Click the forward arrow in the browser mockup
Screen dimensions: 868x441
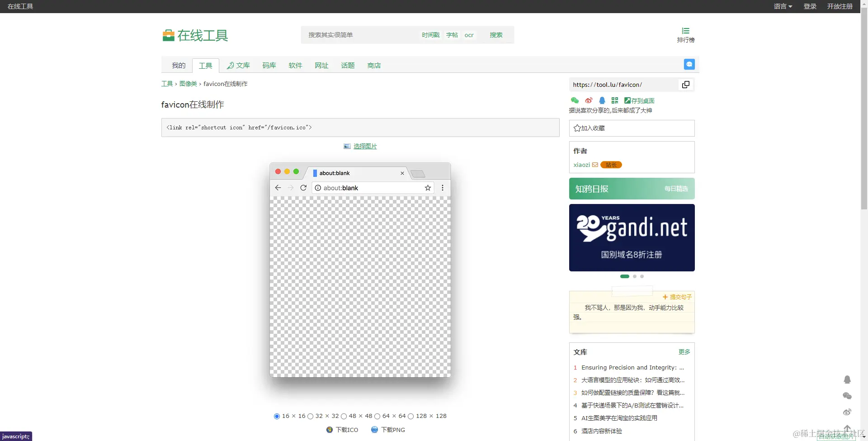[x=291, y=188]
